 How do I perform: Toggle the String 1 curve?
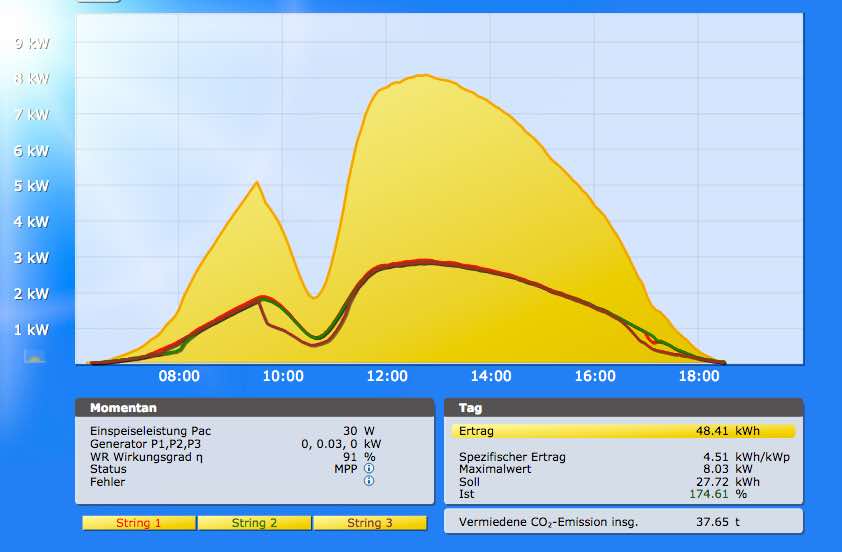click(138, 523)
